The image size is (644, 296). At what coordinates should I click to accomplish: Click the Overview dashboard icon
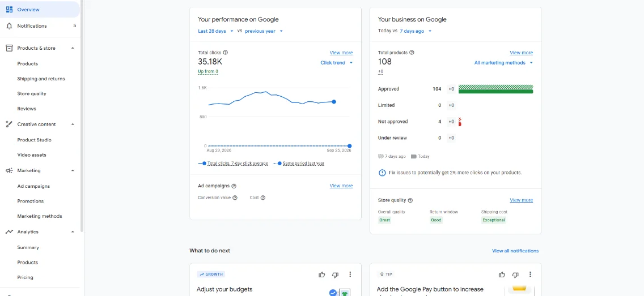9,10
